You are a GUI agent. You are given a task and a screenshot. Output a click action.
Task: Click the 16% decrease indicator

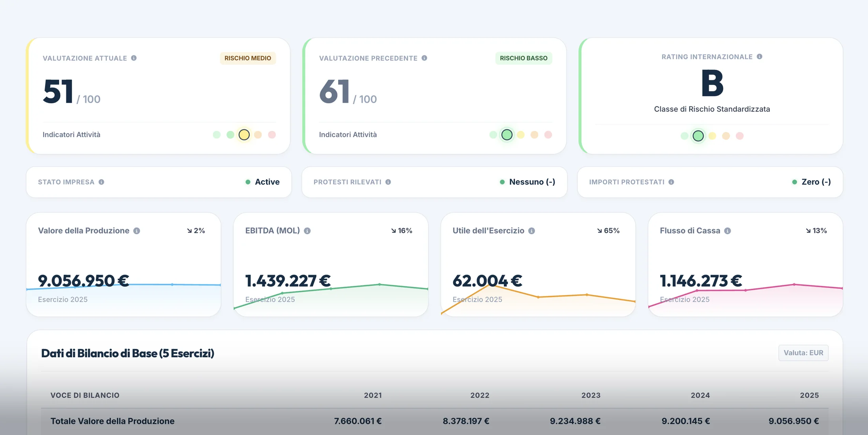click(401, 231)
